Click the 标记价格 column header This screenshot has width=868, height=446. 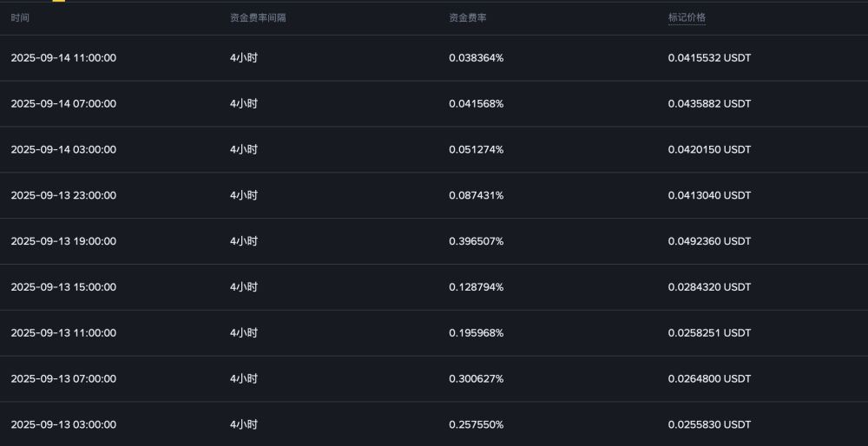[687, 17]
